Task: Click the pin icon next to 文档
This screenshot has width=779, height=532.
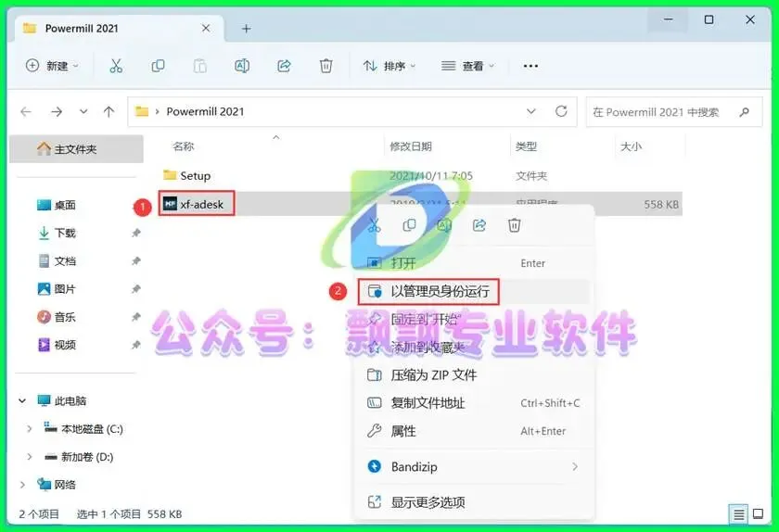Action: coord(135,260)
